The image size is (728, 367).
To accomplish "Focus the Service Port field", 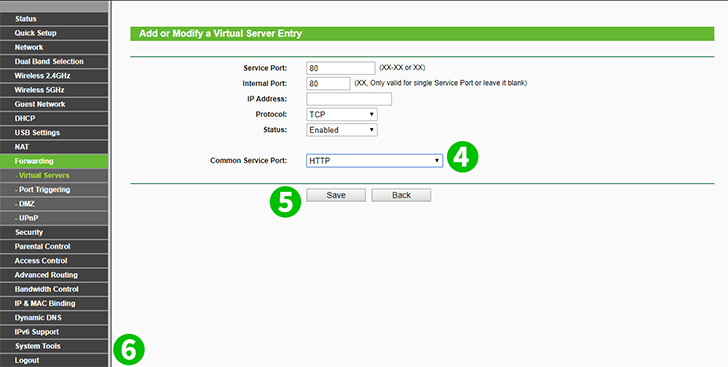I will (341, 68).
